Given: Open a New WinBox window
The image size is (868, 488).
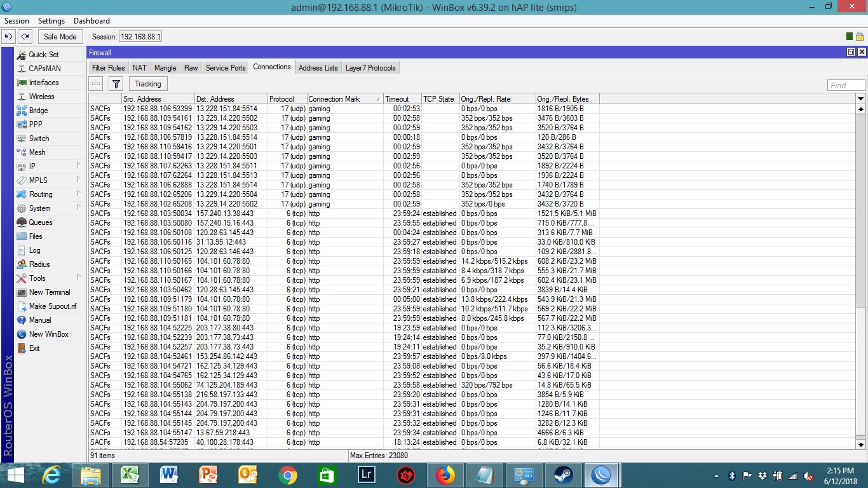Looking at the screenshot, I should (51, 334).
